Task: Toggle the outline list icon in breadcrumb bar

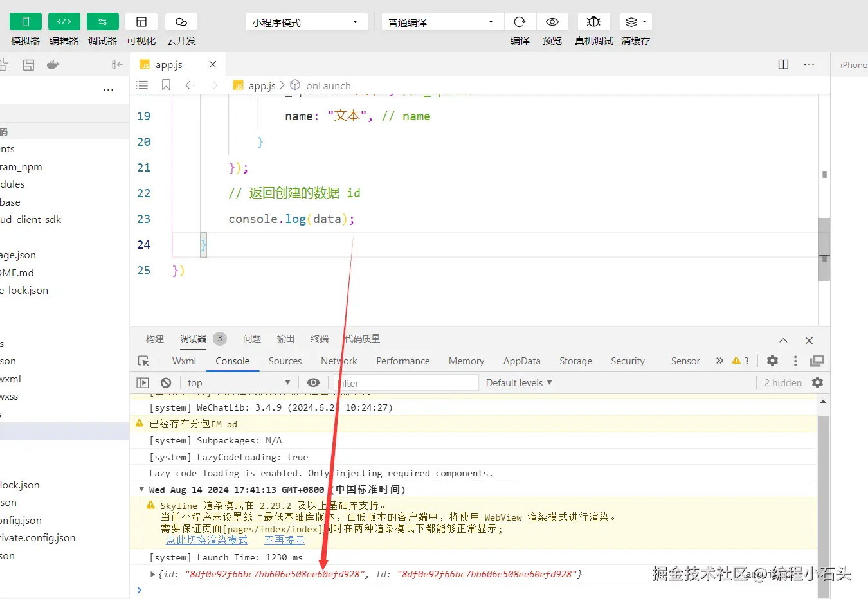Action: click(143, 85)
